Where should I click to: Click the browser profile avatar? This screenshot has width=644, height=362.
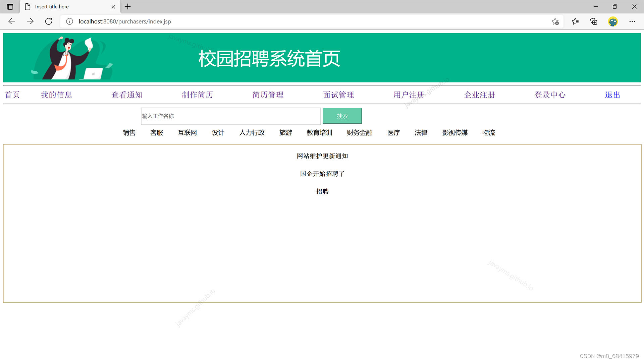pos(613,21)
